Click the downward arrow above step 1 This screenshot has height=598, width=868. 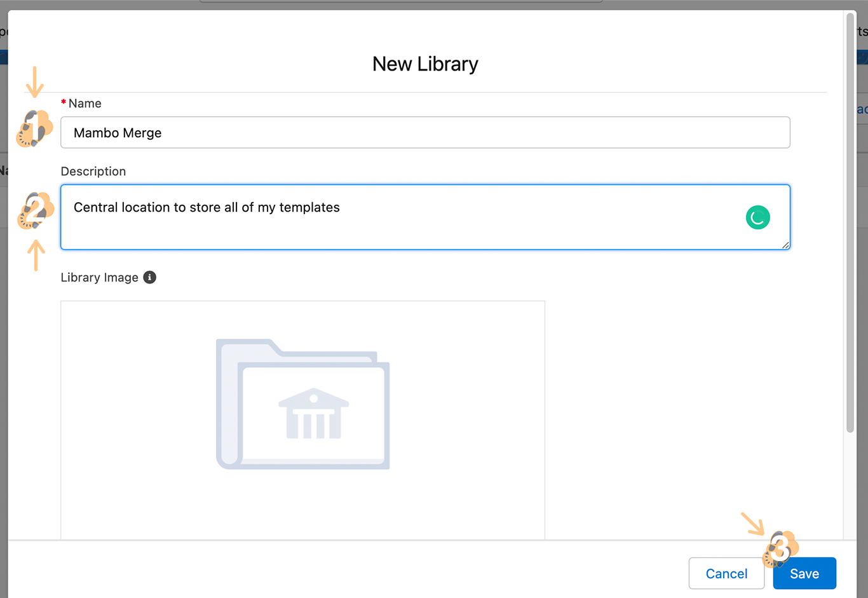pyautogui.click(x=35, y=83)
